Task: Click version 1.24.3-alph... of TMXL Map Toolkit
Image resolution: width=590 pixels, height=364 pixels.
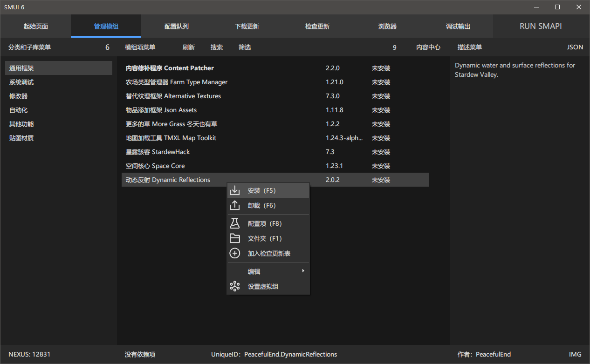Action: pos(344,138)
